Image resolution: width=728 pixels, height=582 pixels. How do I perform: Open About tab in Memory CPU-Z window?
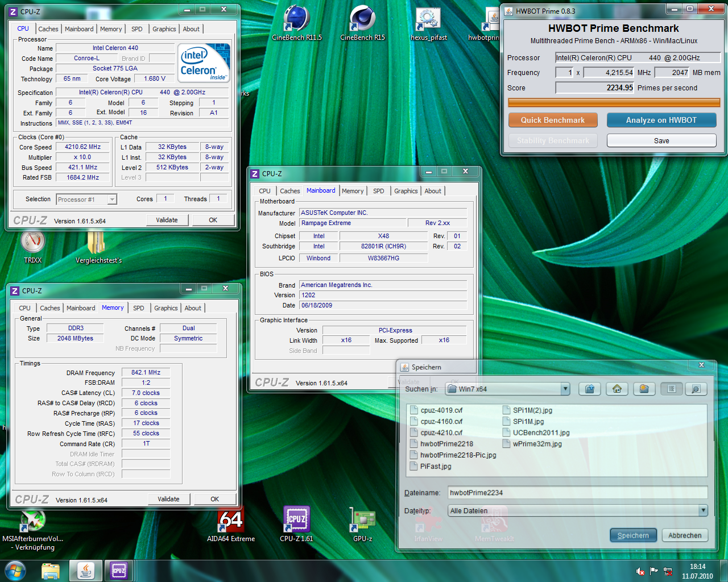click(x=193, y=308)
